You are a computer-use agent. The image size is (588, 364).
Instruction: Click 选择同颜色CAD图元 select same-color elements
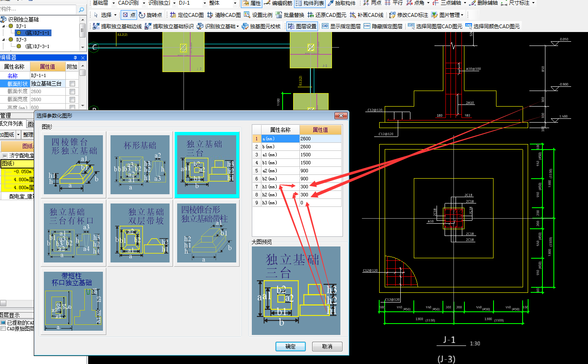pyautogui.click(x=493, y=27)
